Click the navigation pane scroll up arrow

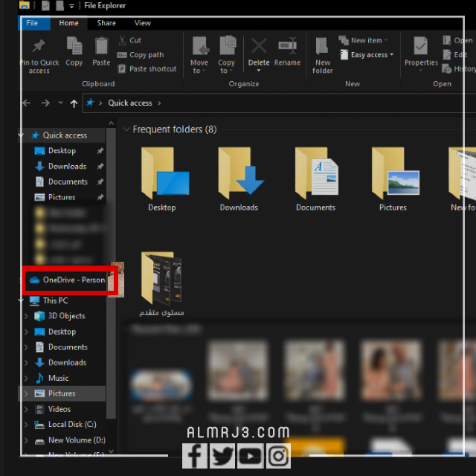111,123
